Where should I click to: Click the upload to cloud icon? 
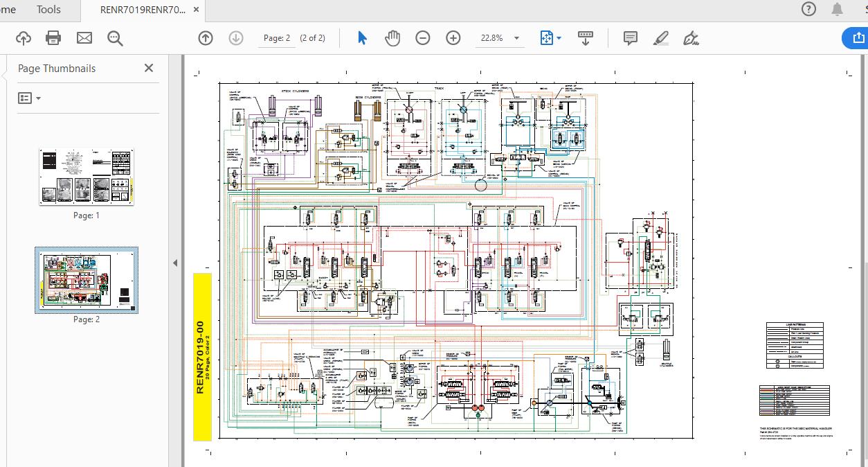pos(24,38)
